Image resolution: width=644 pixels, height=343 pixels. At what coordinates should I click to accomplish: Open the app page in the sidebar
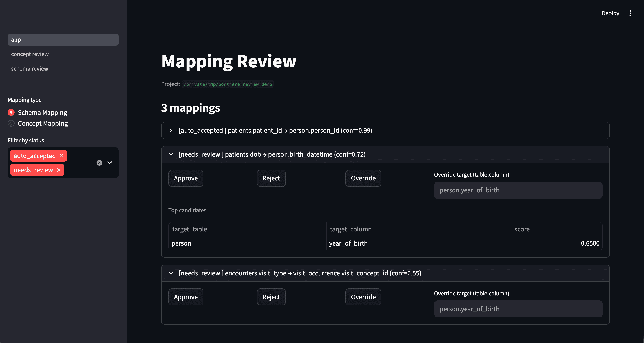63,40
